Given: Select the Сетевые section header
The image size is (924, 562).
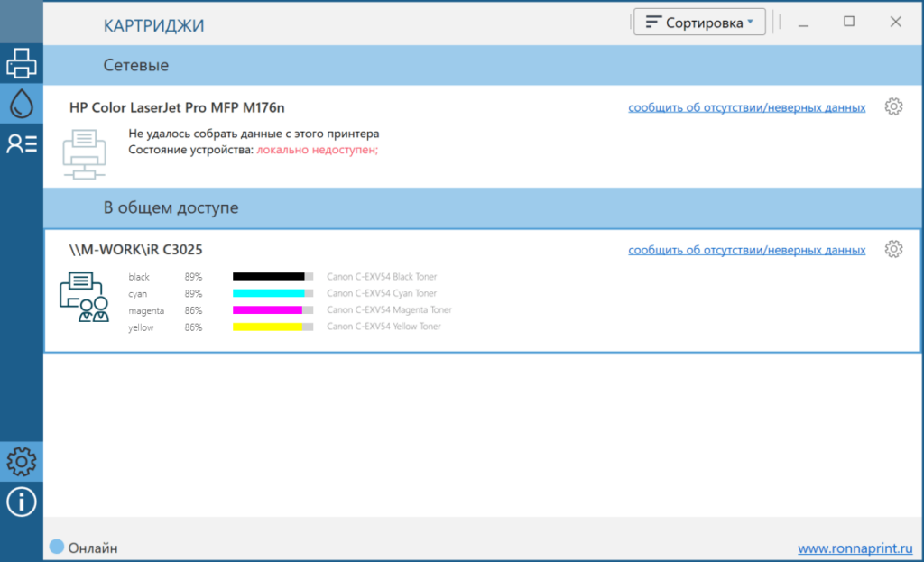Looking at the screenshot, I should click(x=136, y=66).
